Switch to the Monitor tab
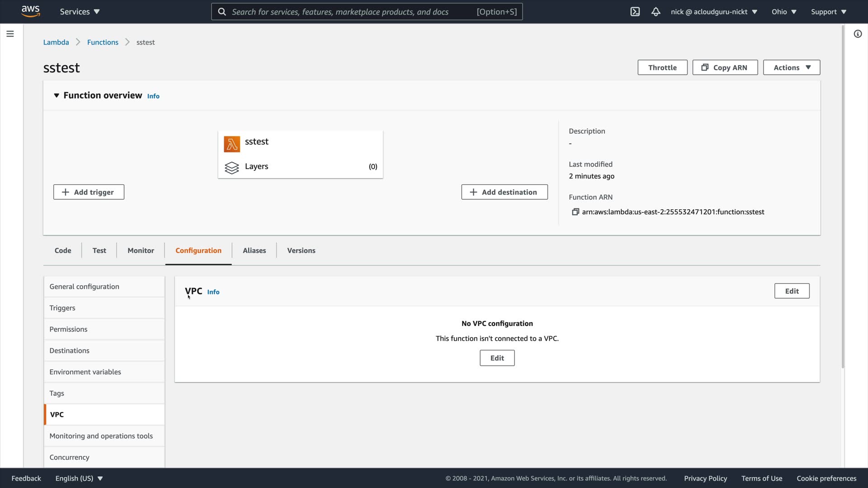The image size is (868, 488). pos(141,250)
